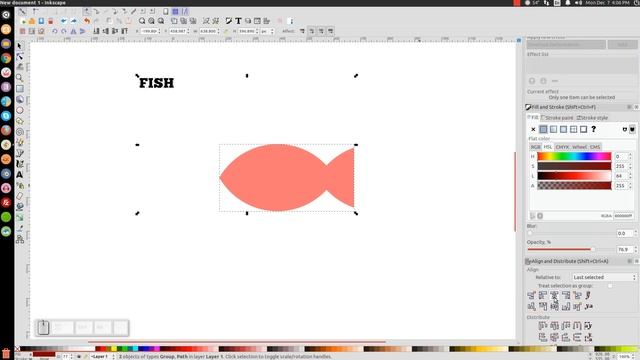Screen dimensions: 640x360
Task: Toggle Treat selection as group checkbox
Action: pyautogui.click(x=610, y=286)
